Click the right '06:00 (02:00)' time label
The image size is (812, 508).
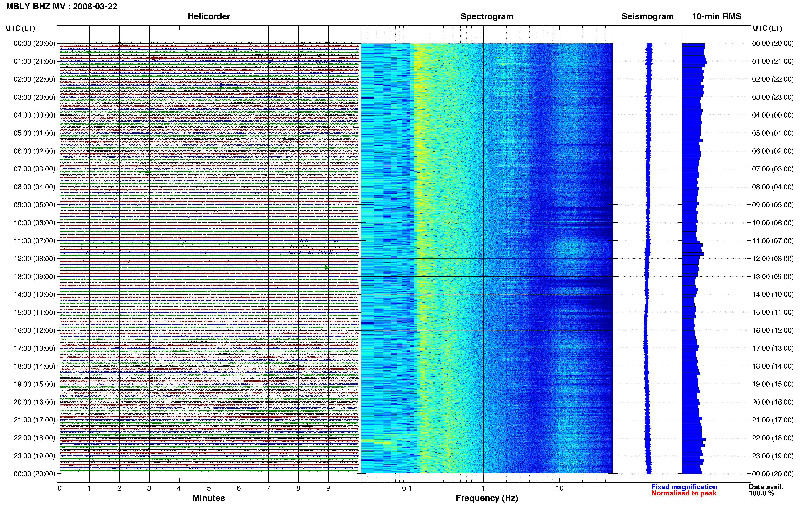[773, 151]
